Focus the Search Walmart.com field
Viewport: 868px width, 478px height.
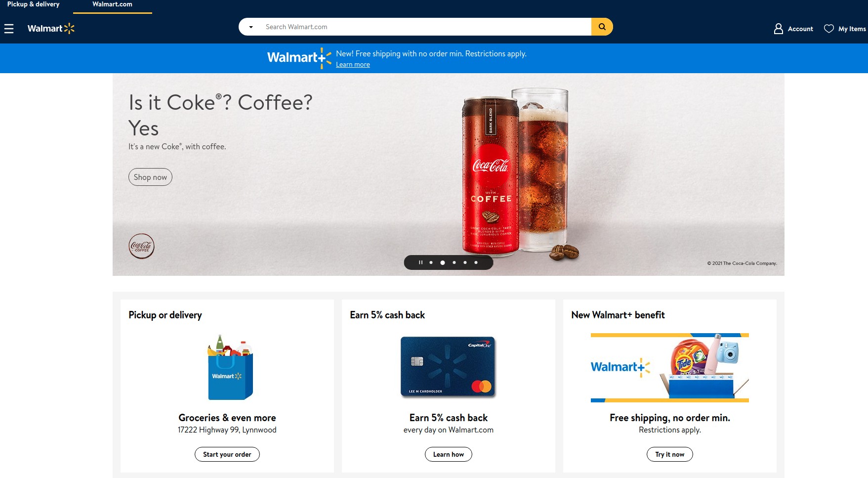point(425,27)
